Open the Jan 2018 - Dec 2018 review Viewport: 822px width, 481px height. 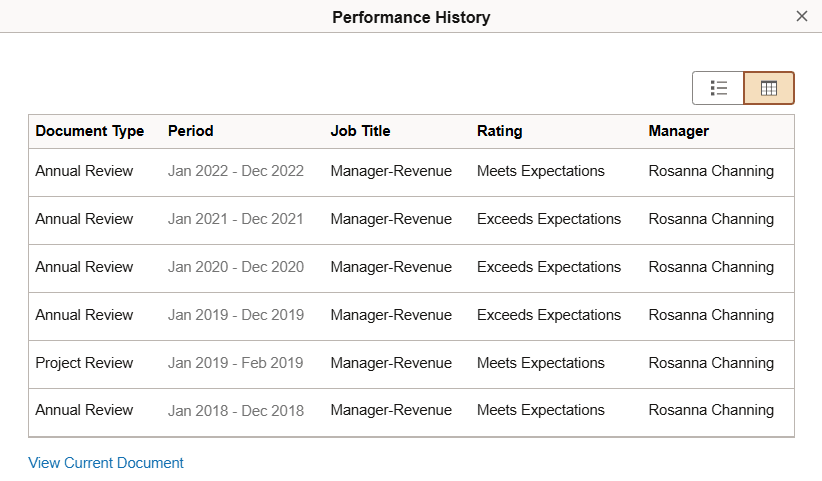click(236, 410)
